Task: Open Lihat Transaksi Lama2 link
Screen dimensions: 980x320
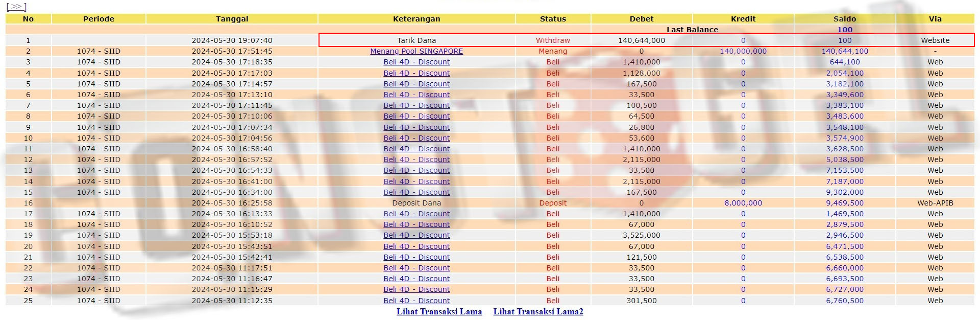Action: pos(538,311)
